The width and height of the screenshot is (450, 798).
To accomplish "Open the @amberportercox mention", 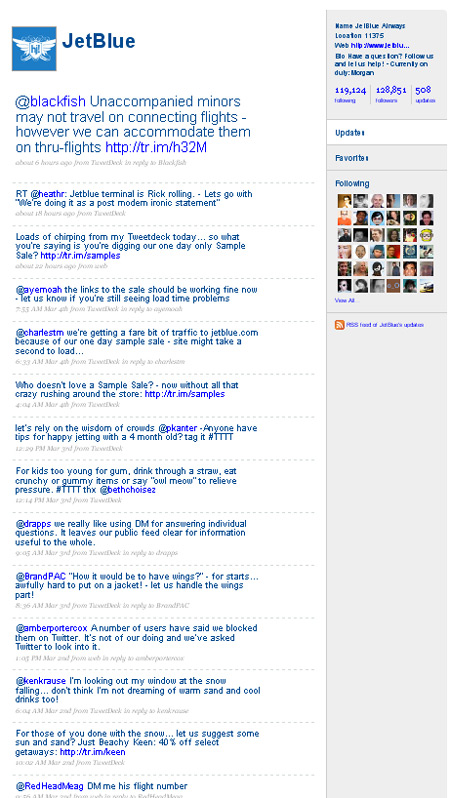I will [x=52, y=628].
